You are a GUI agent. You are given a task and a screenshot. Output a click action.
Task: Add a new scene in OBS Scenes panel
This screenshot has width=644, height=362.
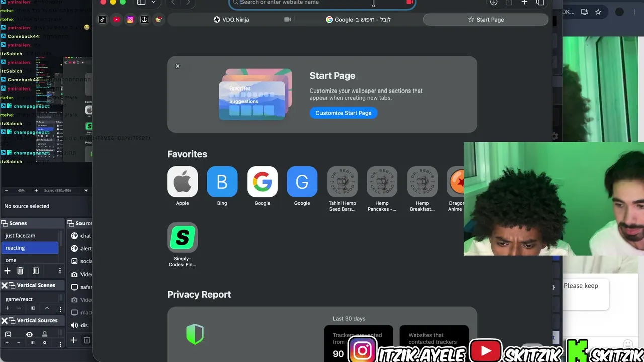(7, 271)
